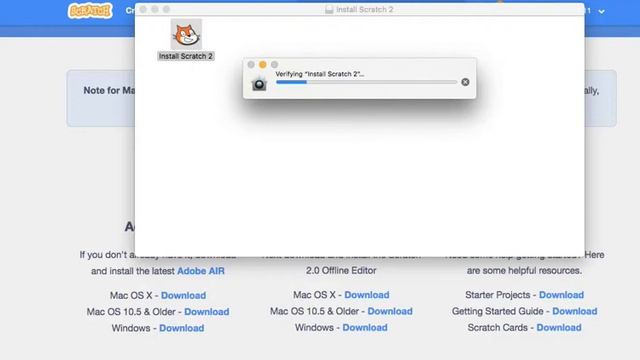
Task: Click the Install Scratch 2 window title
Action: tap(364, 9)
